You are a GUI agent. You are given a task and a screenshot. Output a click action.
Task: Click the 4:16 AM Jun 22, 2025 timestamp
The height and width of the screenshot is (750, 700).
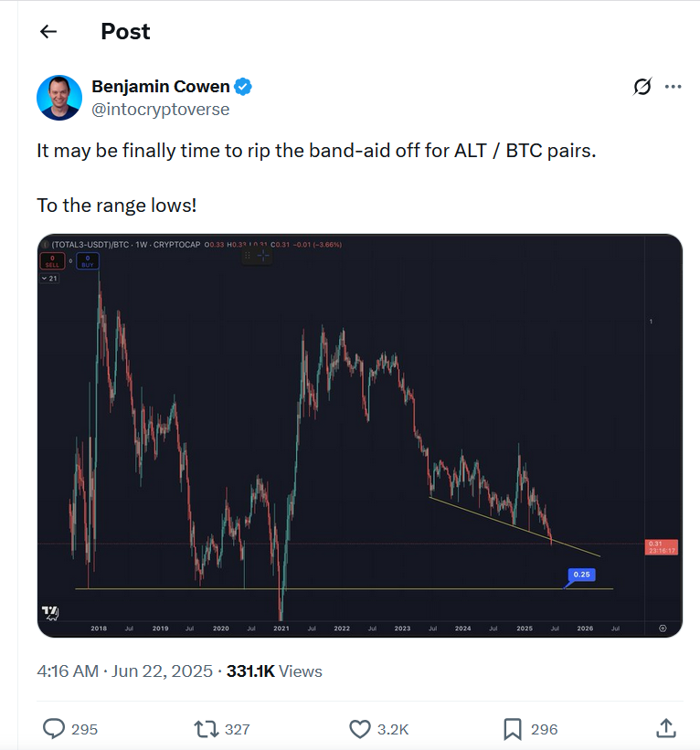125,671
